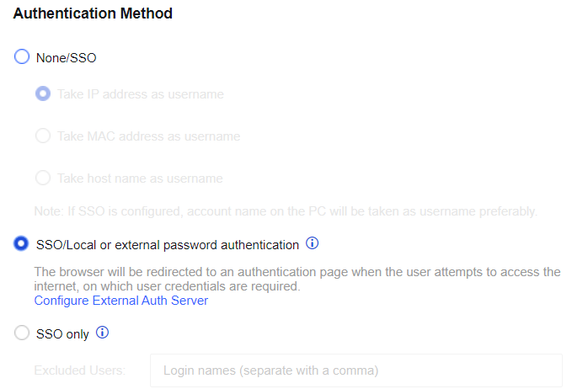
Task: Open the Configure External Auth Server link
Action: 120,301
